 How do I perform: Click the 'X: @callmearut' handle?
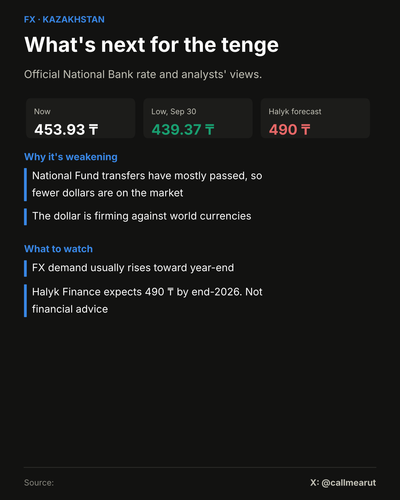tap(343, 483)
